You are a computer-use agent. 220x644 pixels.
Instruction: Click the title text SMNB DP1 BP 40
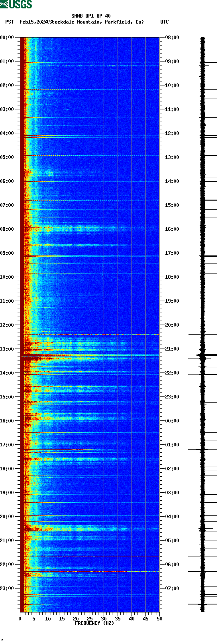coord(91,16)
